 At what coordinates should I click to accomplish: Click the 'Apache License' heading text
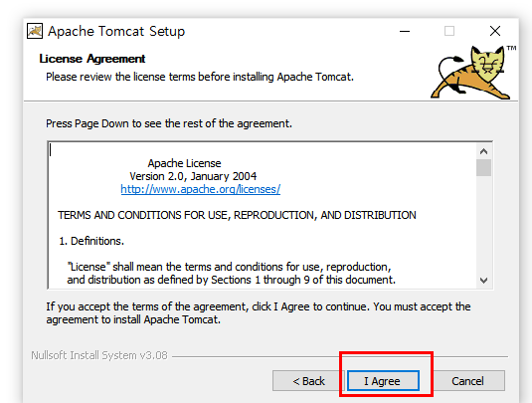click(184, 163)
